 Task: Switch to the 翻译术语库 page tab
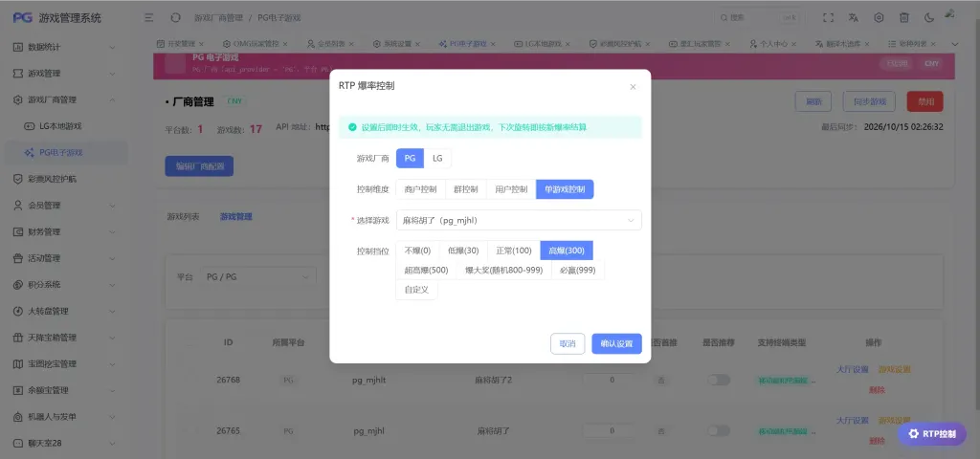[840, 44]
